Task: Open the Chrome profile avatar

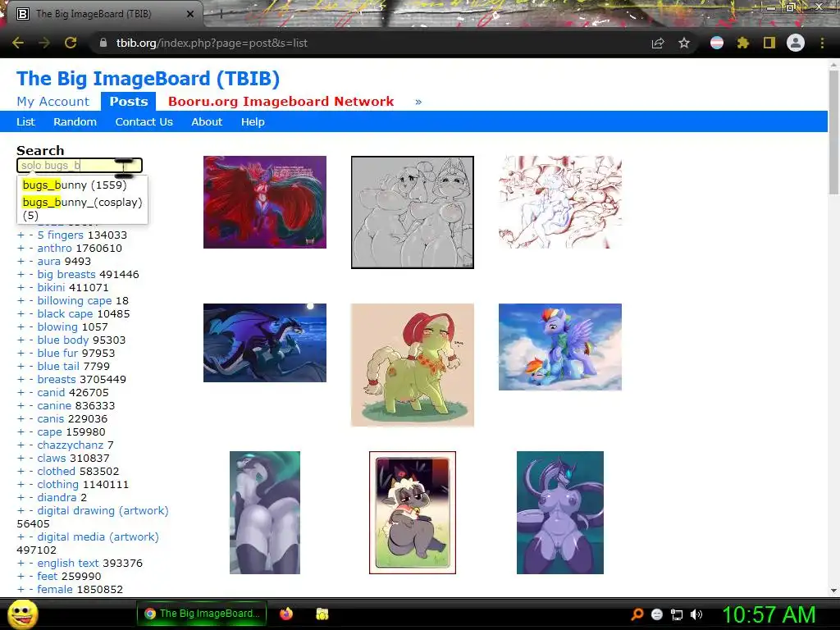Action: click(796, 43)
